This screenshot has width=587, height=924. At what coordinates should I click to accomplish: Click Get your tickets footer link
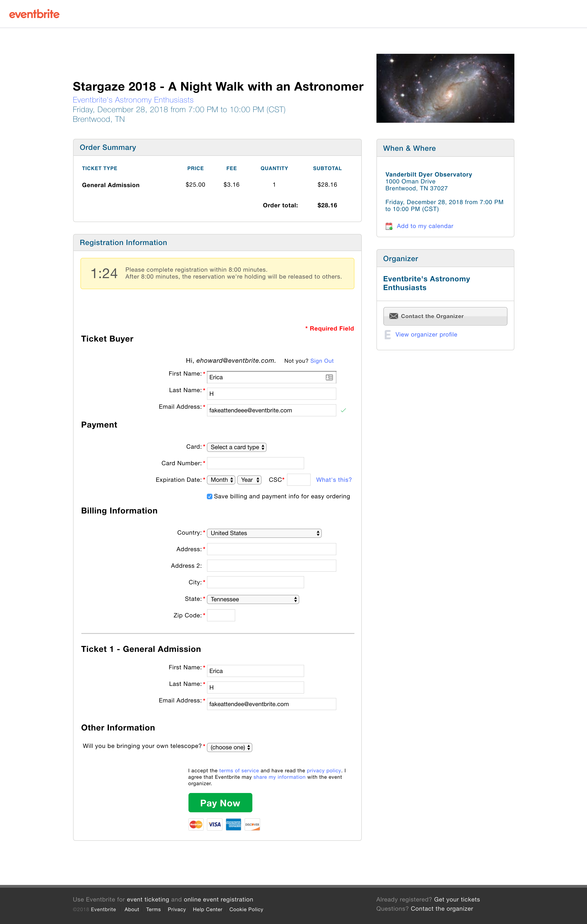click(x=457, y=899)
